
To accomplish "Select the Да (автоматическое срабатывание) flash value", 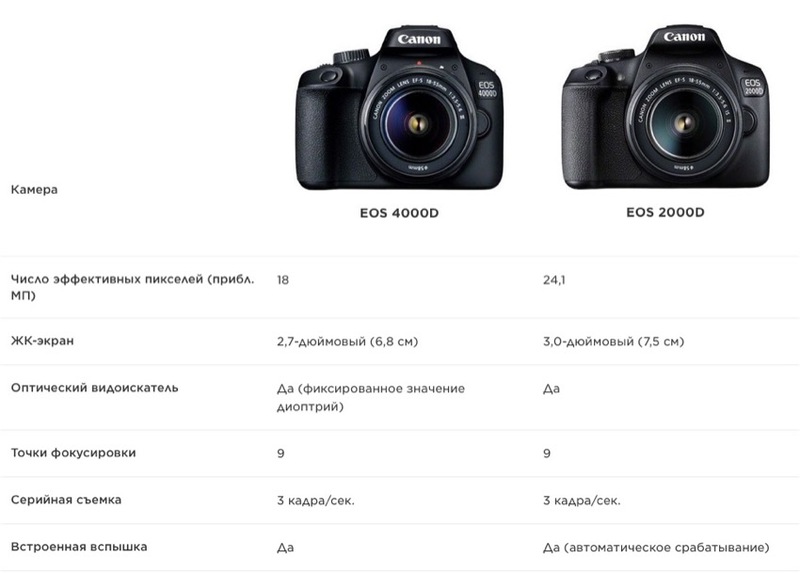I will point(656,548).
